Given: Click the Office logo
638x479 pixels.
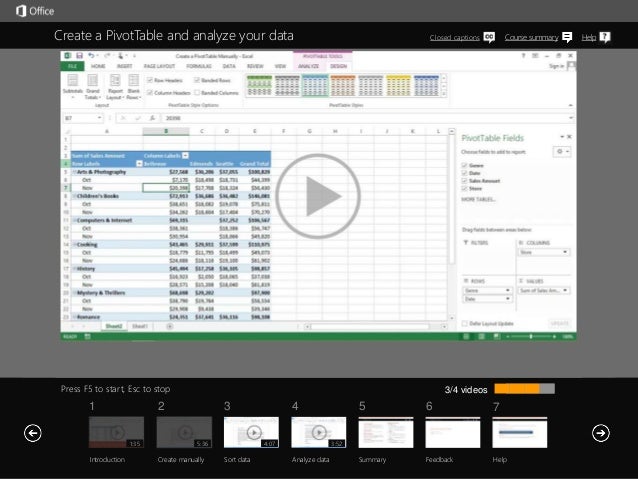Looking at the screenshot, I should tap(35, 11).
